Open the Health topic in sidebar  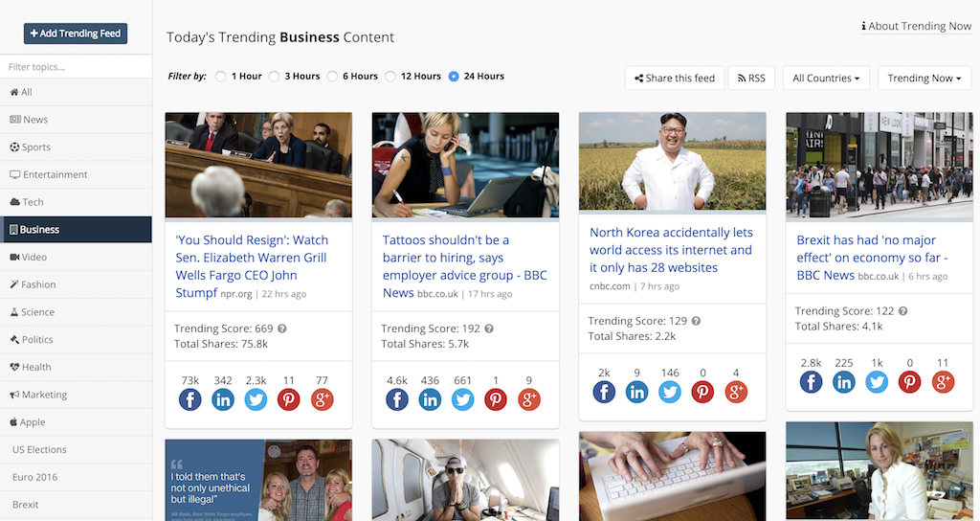76,367
